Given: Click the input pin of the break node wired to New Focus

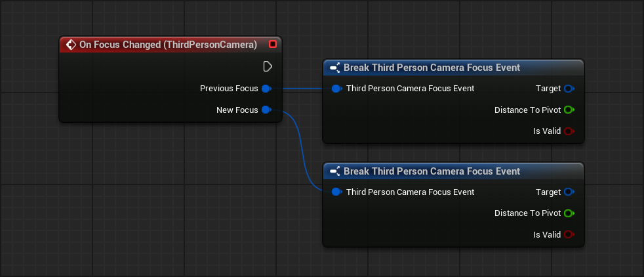Looking at the screenshot, I should (x=336, y=192).
